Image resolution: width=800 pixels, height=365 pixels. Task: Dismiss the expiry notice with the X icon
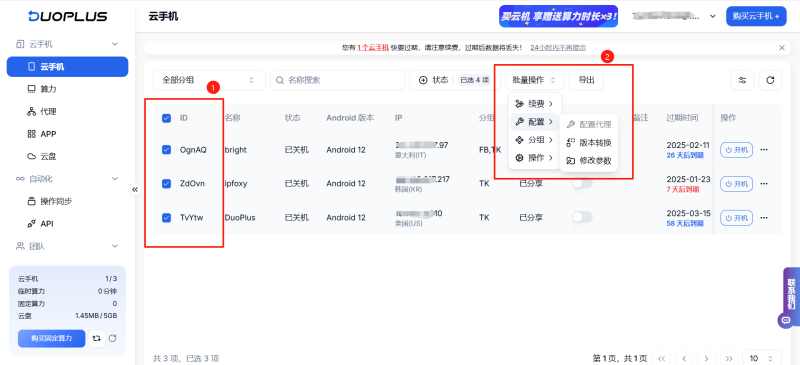point(782,47)
